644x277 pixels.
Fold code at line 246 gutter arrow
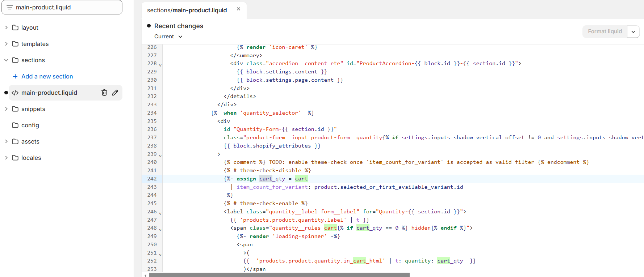point(160,213)
